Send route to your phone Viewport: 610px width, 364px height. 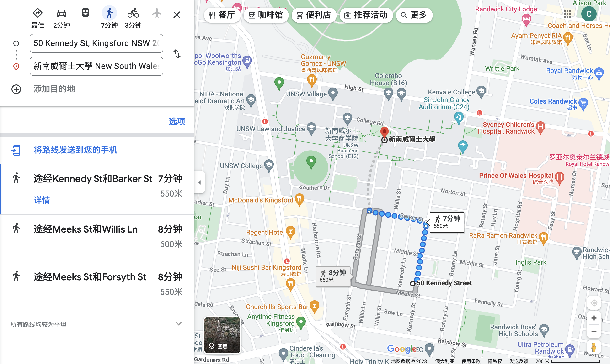click(x=75, y=150)
